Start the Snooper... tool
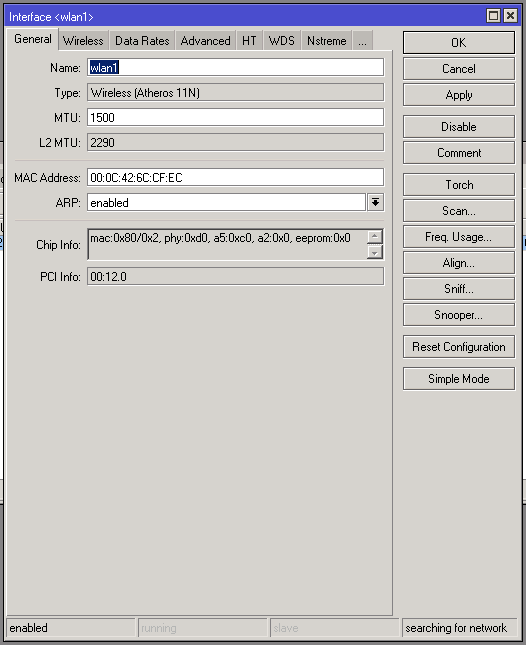526x645 pixels. (x=459, y=315)
